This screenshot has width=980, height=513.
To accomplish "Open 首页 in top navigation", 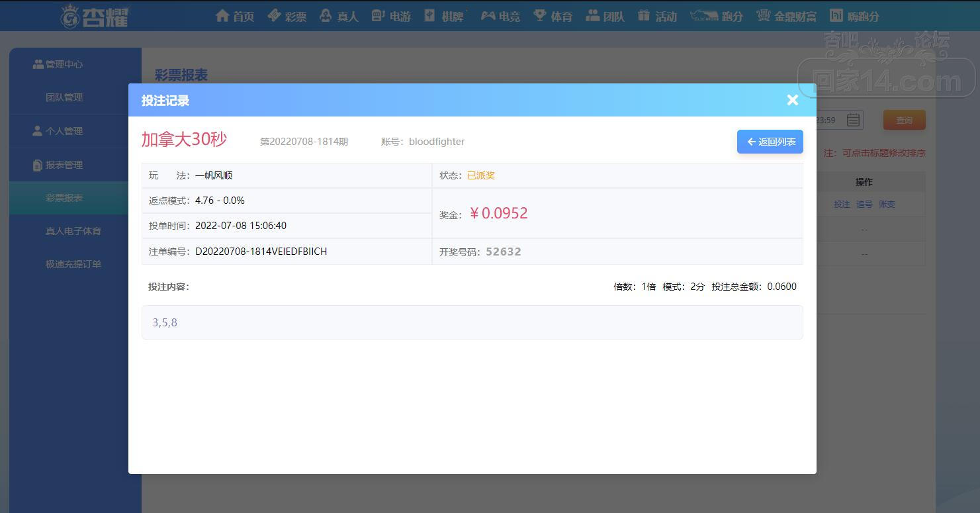I will [244, 17].
